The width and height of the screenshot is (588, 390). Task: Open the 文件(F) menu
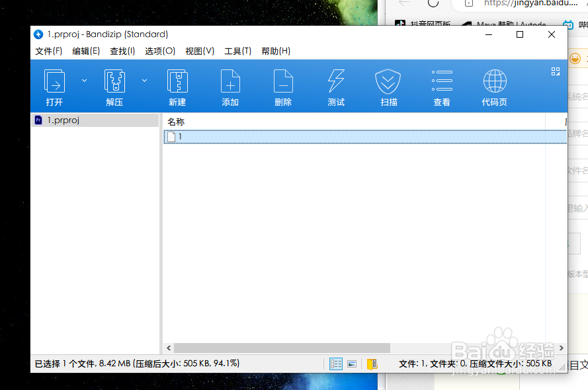[49, 51]
